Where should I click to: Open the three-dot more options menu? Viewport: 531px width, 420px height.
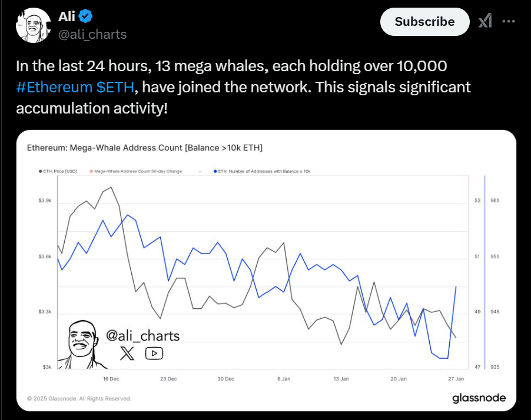tap(509, 22)
